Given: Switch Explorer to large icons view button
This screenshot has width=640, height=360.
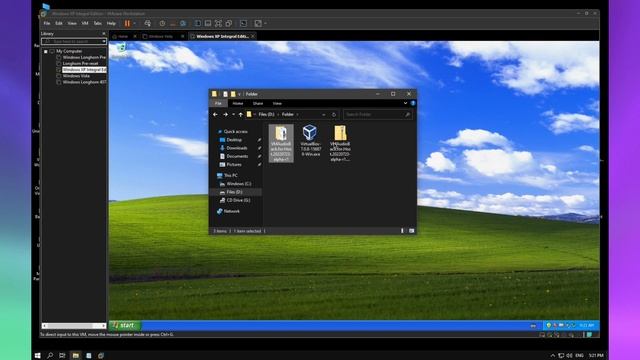Looking at the screenshot, I should (x=411, y=231).
